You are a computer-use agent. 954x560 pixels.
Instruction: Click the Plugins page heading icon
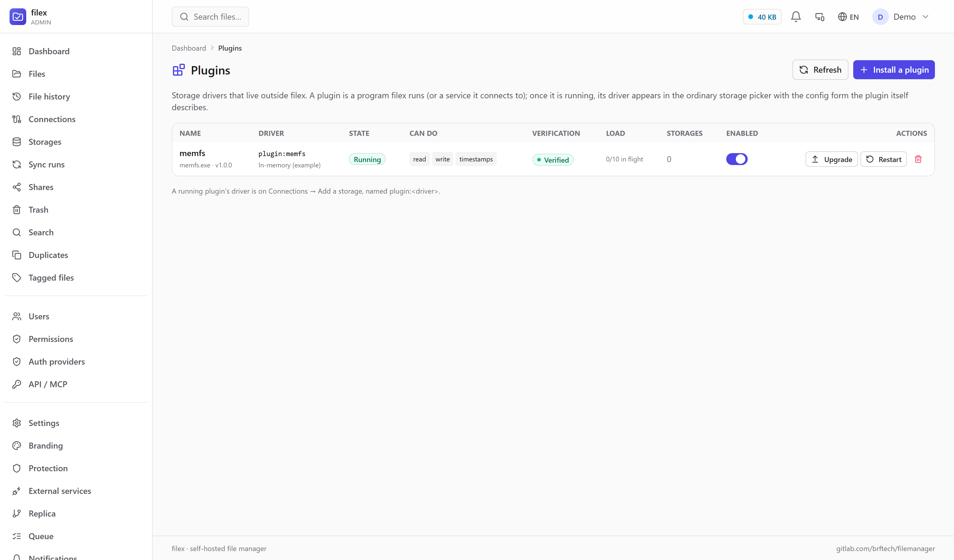point(179,70)
